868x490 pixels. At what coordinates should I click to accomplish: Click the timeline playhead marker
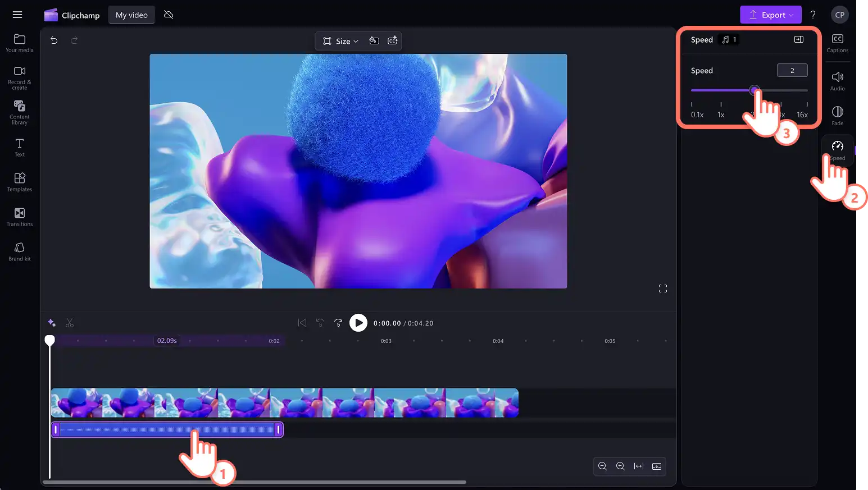point(50,340)
